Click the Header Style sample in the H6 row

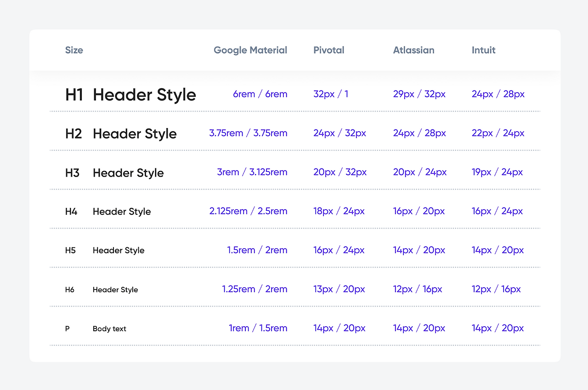coord(115,290)
